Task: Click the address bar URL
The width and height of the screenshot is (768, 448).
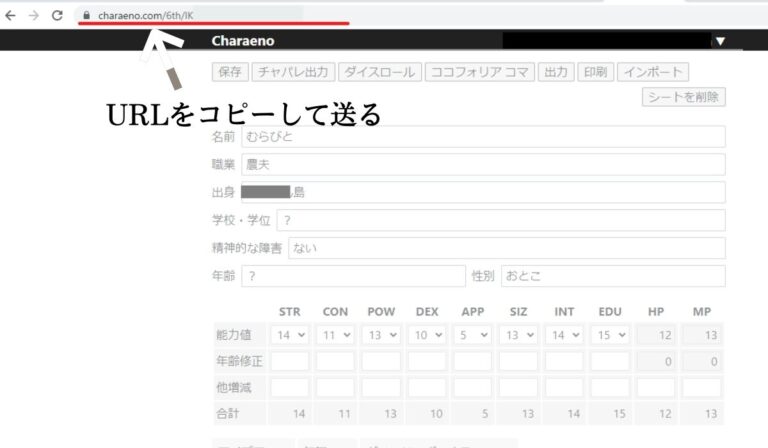Action: (145, 16)
